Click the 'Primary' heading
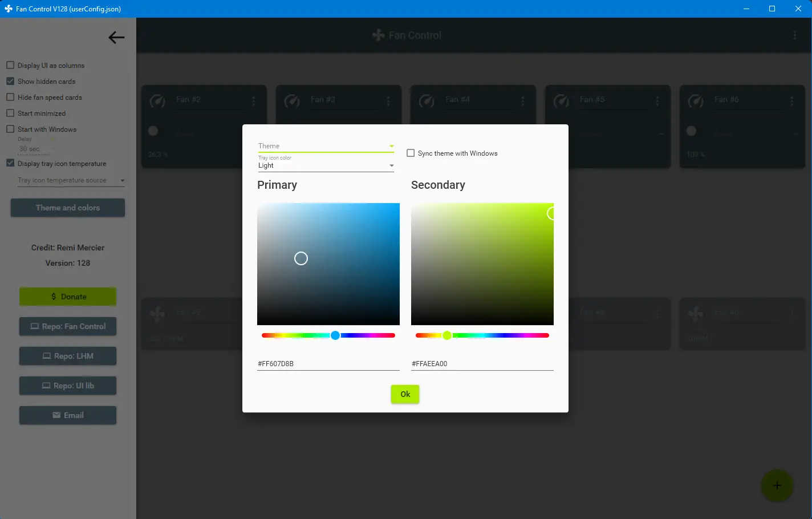The height and width of the screenshot is (519, 812). click(277, 185)
